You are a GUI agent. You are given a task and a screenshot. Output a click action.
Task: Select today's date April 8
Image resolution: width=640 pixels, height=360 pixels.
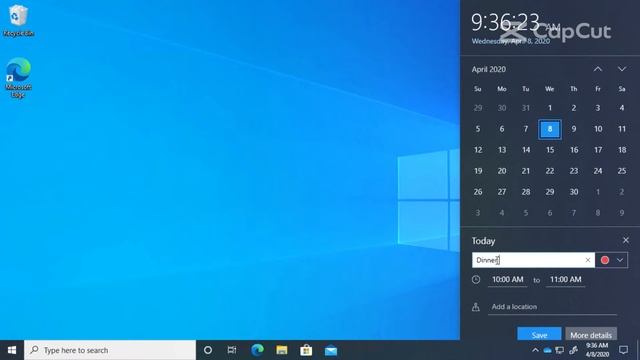click(x=550, y=129)
